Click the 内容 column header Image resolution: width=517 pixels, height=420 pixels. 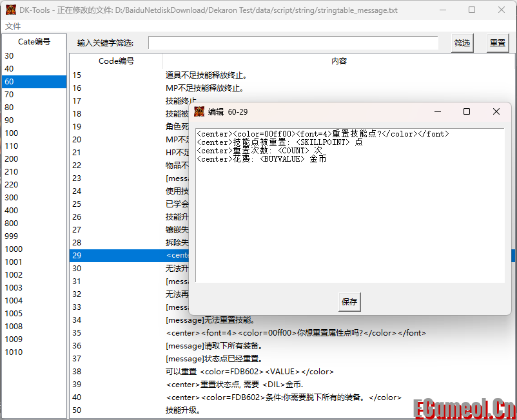pyautogui.click(x=338, y=61)
